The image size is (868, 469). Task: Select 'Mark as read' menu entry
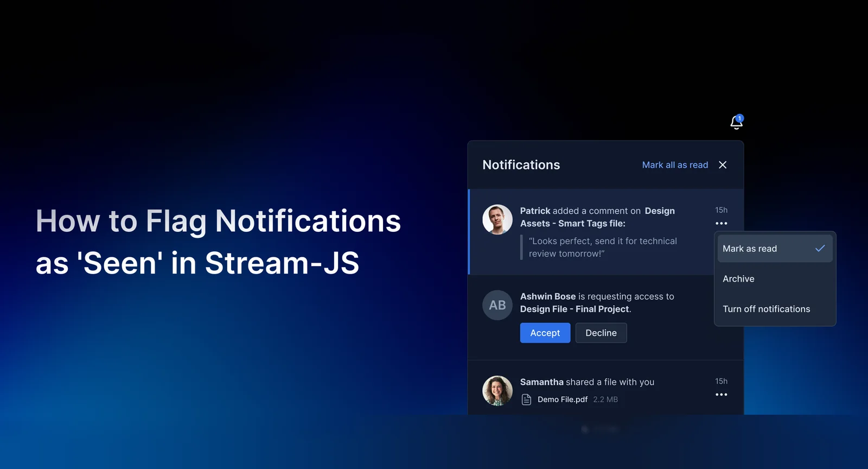point(775,249)
